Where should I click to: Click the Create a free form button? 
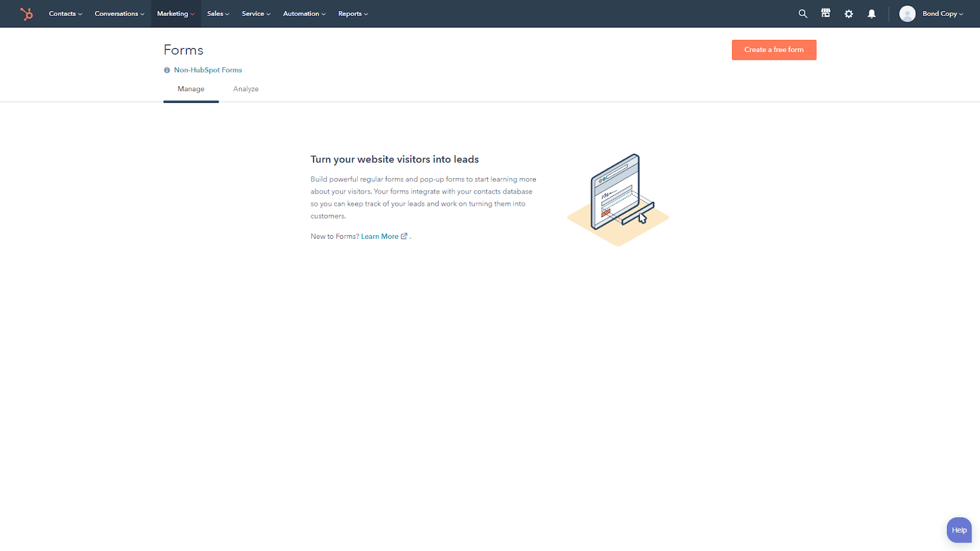[774, 50]
